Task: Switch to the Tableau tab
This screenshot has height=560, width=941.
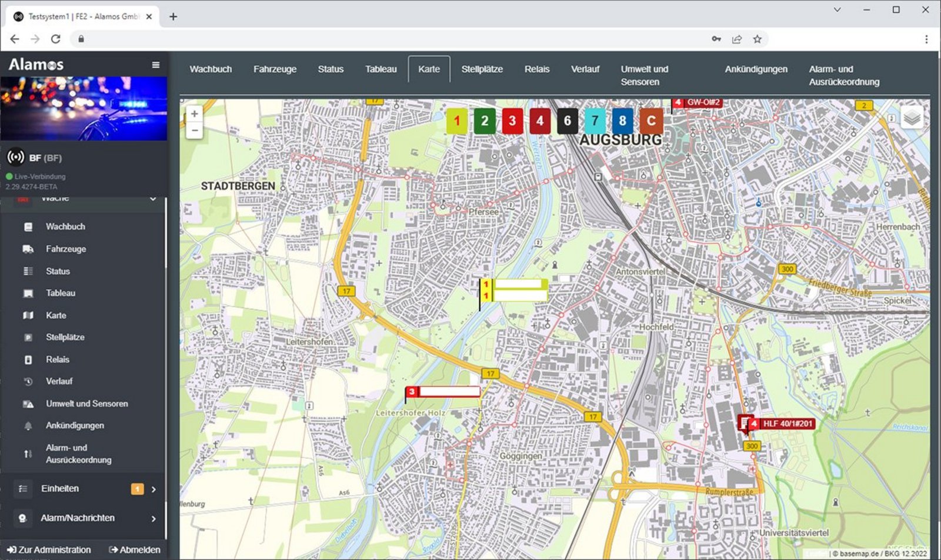Action: (381, 69)
